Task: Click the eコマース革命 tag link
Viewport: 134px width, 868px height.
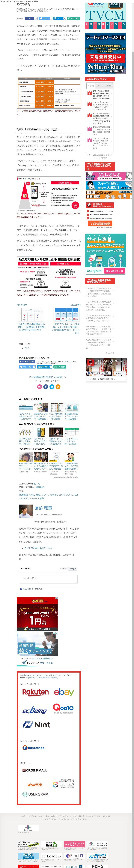Action: coord(37,498)
